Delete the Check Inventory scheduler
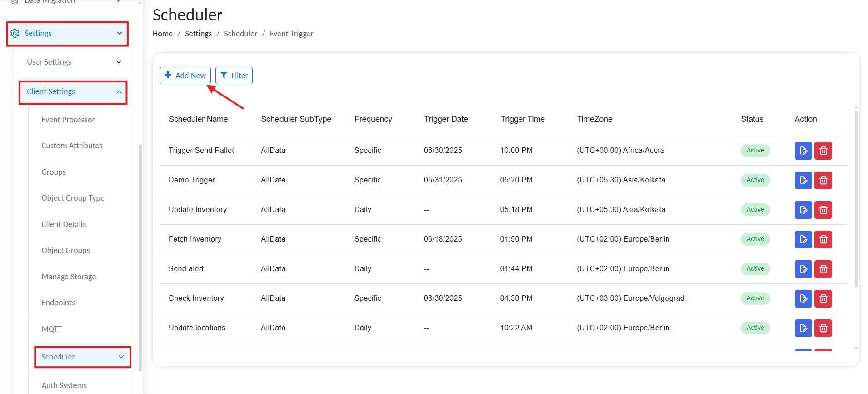868x394 pixels. click(823, 298)
